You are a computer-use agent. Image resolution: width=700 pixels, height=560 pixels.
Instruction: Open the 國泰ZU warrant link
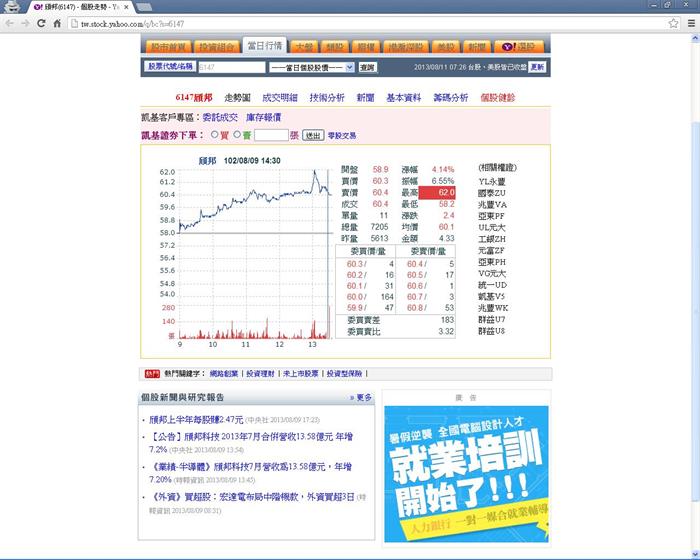pyautogui.click(x=492, y=193)
